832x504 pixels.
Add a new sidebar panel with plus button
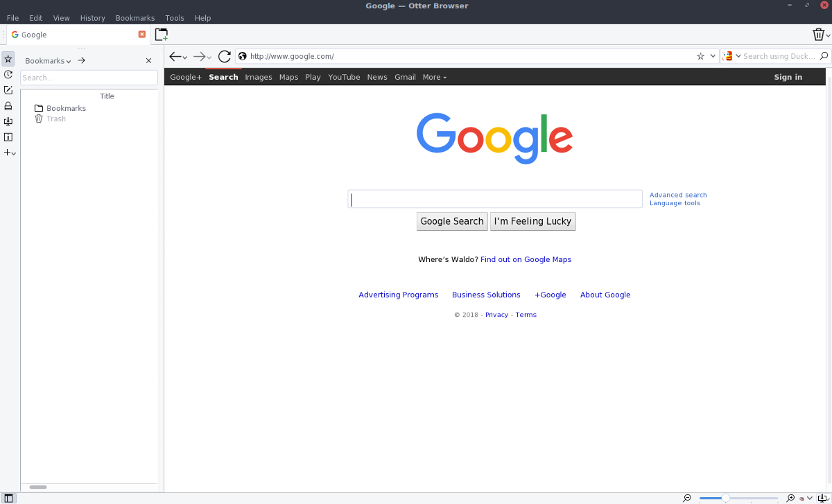click(10, 153)
